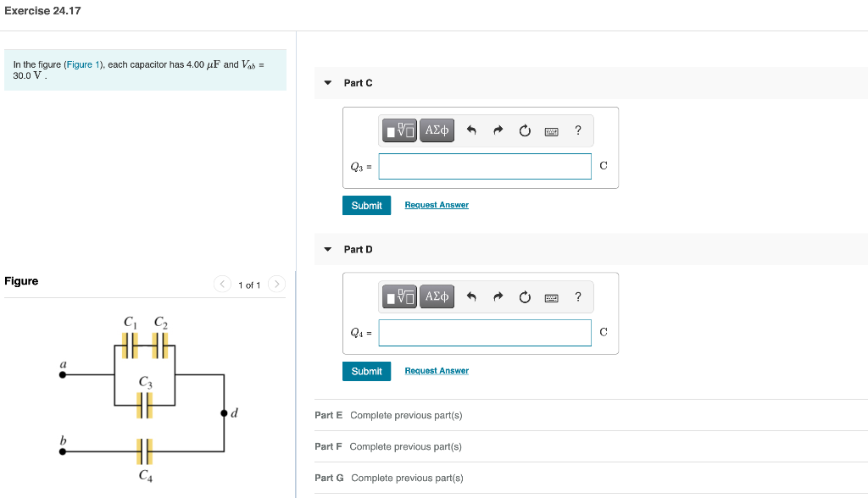Screen dimensions: 868x498
Task: Open Greek symbols palette in Part D
Action: [x=437, y=296]
